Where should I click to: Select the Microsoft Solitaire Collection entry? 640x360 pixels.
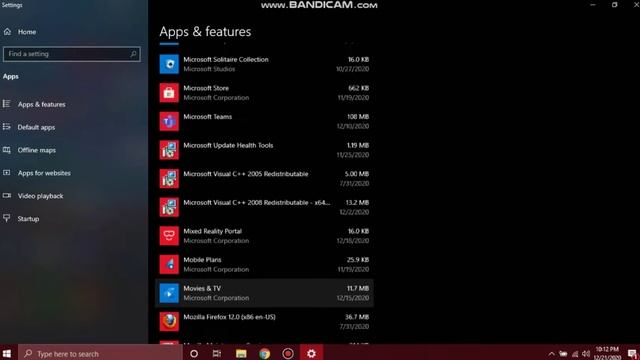coord(264,64)
